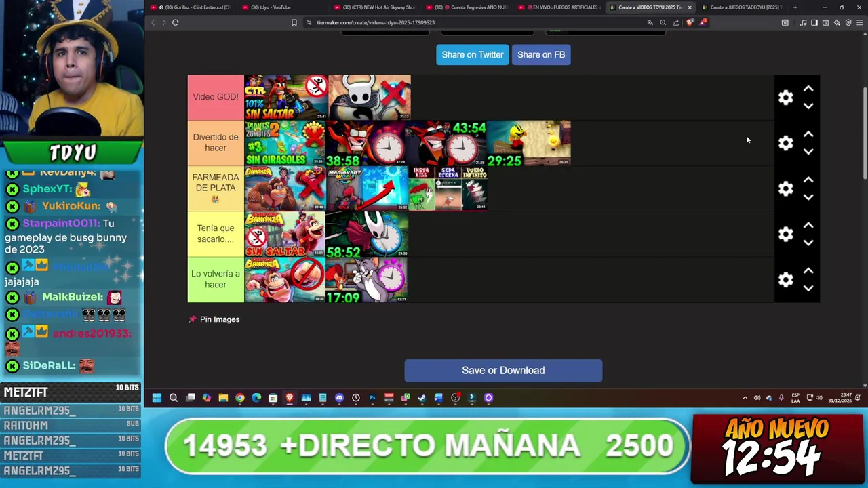Select Silksong 58:52 thumbnail
Screen dimensions: 868x488
[367, 234]
